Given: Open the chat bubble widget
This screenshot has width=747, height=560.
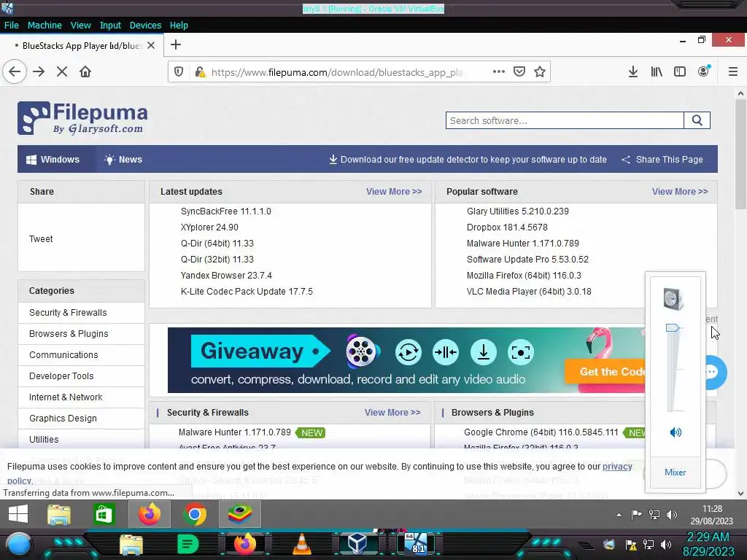Looking at the screenshot, I should [712, 373].
